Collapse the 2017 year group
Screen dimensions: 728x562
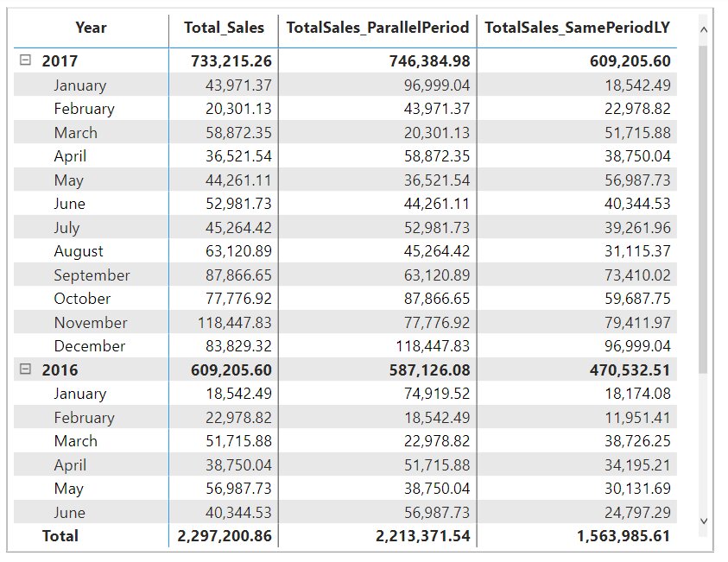(x=25, y=61)
